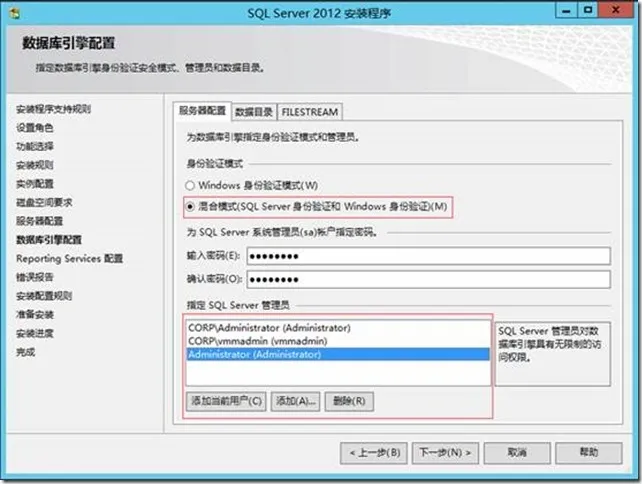
Task: Click the 完成 step in sidebar
Action: click(x=25, y=352)
